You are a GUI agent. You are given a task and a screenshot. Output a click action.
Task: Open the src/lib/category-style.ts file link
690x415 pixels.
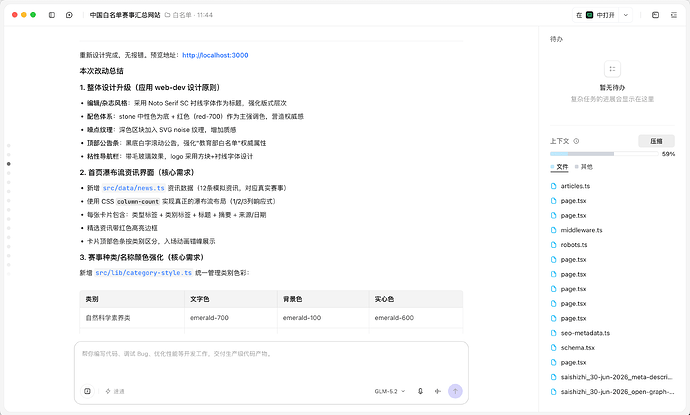tap(144, 273)
